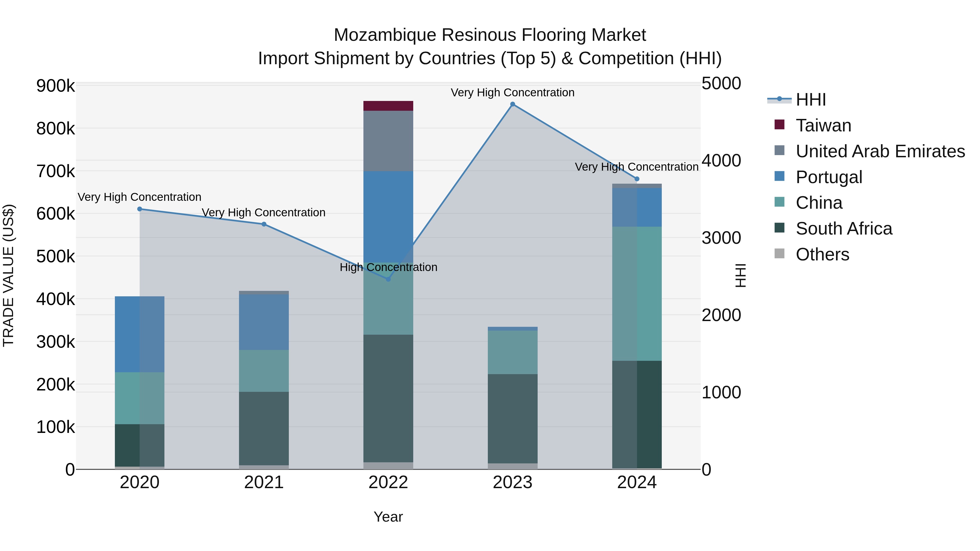Click the 3000 right axis tick
The width and height of the screenshot is (980, 551).
tap(721, 238)
